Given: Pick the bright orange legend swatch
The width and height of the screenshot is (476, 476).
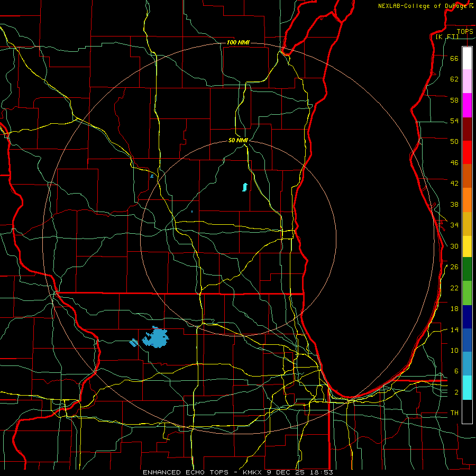Looking at the screenshot, I should pos(467,200).
